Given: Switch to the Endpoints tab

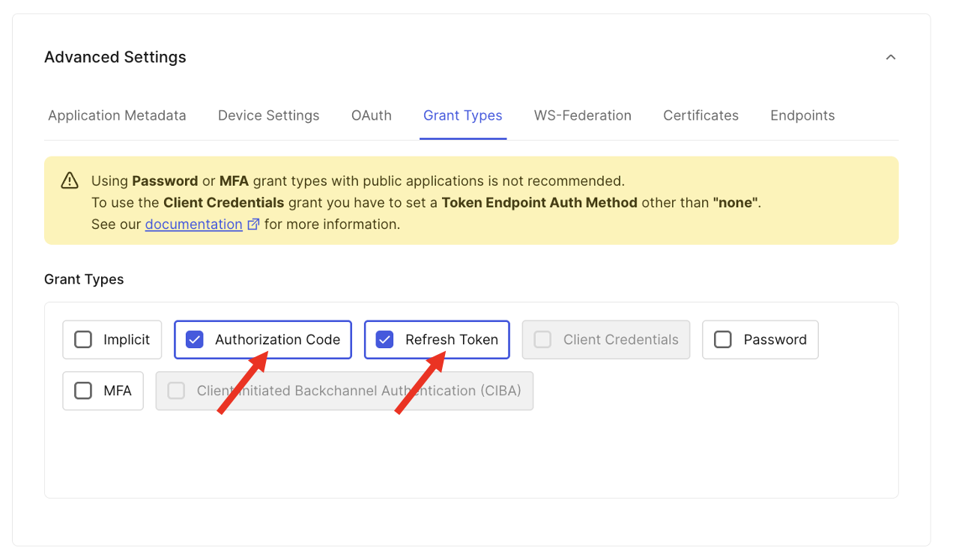Looking at the screenshot, I should pyautogui.click(x=802, y=115).
